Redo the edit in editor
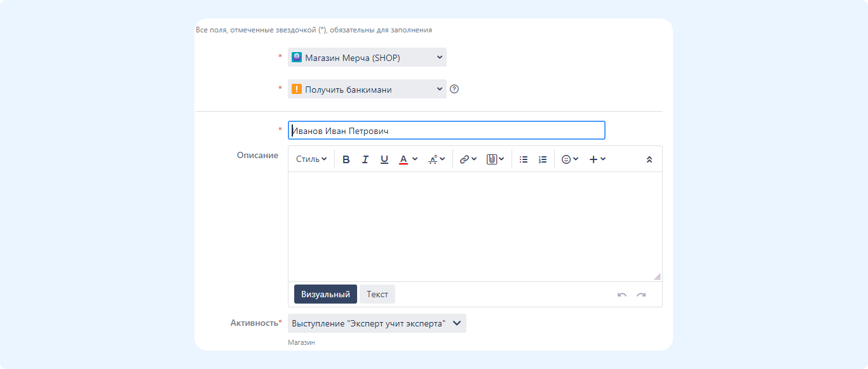 pyautogui.click(x=641, y=295)
